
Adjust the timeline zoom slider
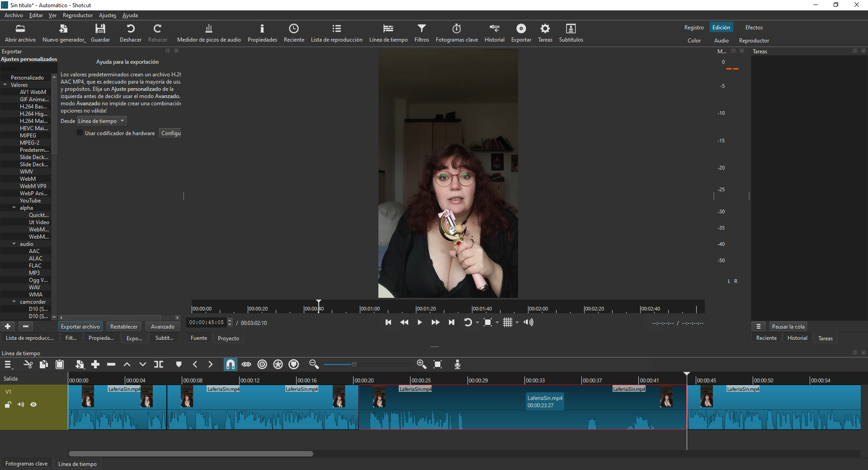click(354, 364)
